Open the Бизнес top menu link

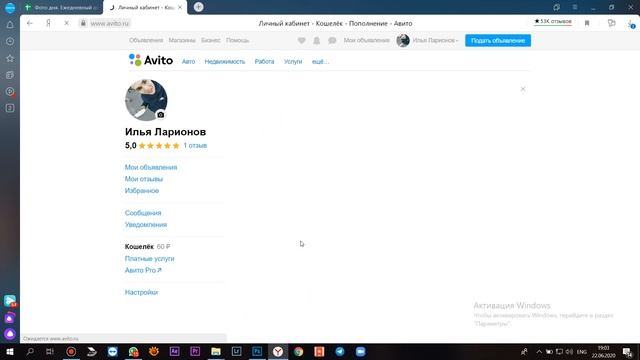tap(211, 40)
